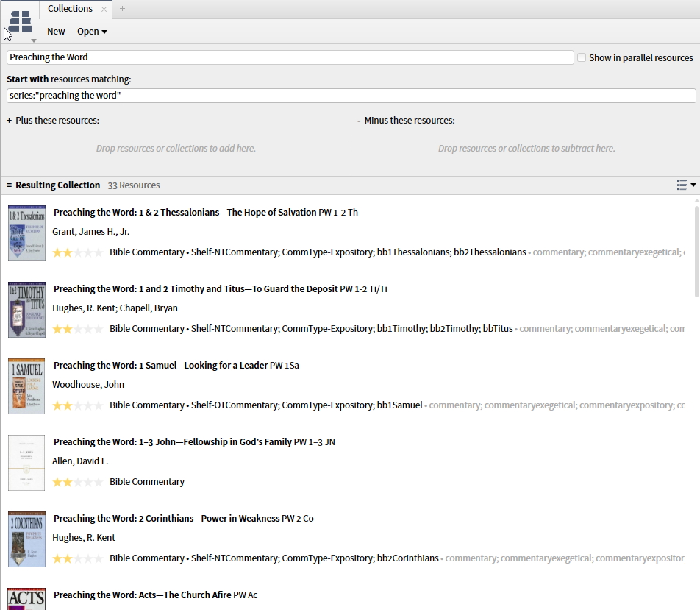Click author 'Grant, James H., Jr.'
Image resolution: width=700 pixels, height=610 pixels.
(x=90, y=232)
